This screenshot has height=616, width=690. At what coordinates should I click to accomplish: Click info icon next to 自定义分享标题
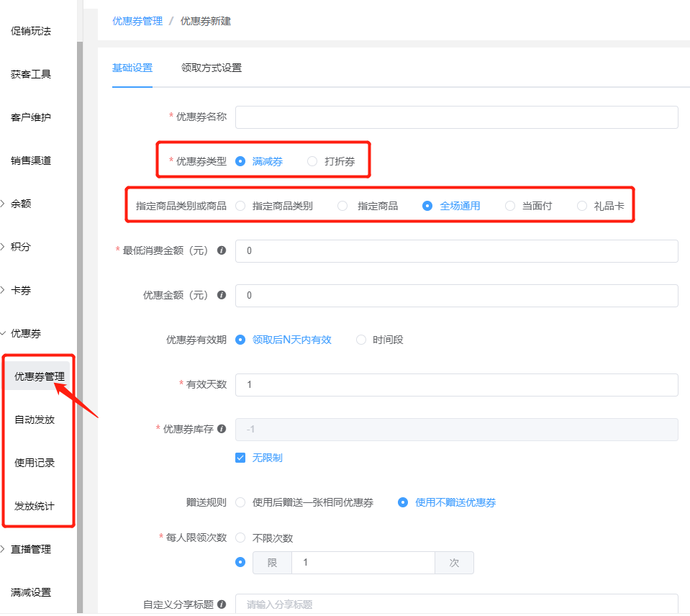tap(222, 604)
